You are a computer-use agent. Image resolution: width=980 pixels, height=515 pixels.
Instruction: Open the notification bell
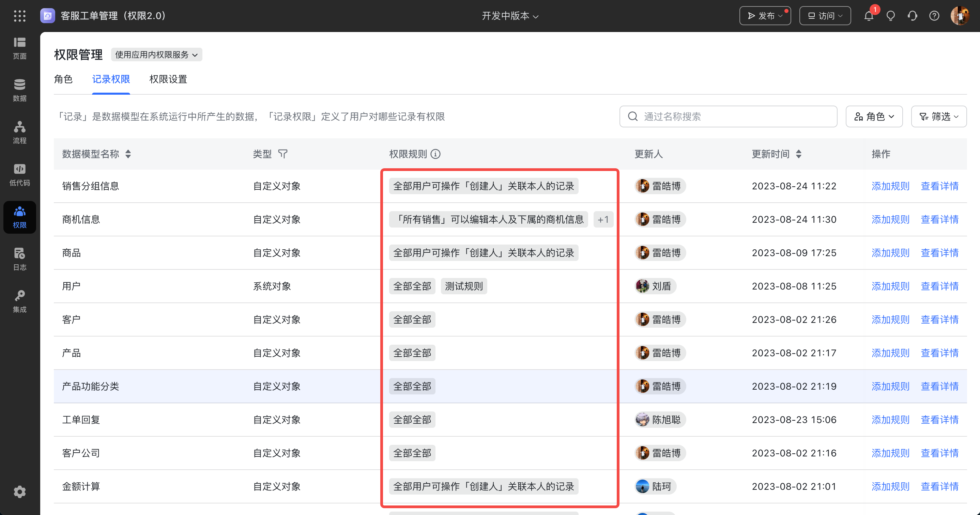869,16
